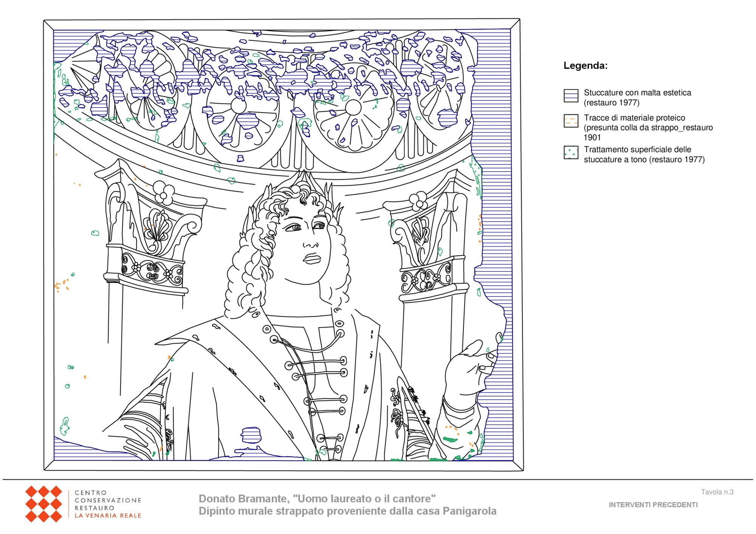This screenshot has width=756, height=534.
Task: Click the Centro Conservazione Restauro diamond logo
Action: pyautogui.click(x=43, y=504)
